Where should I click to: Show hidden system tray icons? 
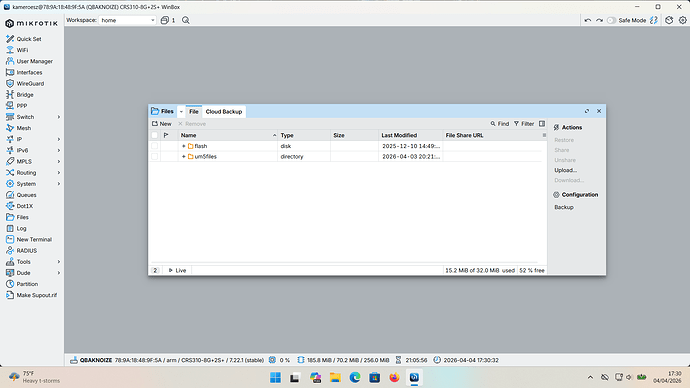coord(591,377)
